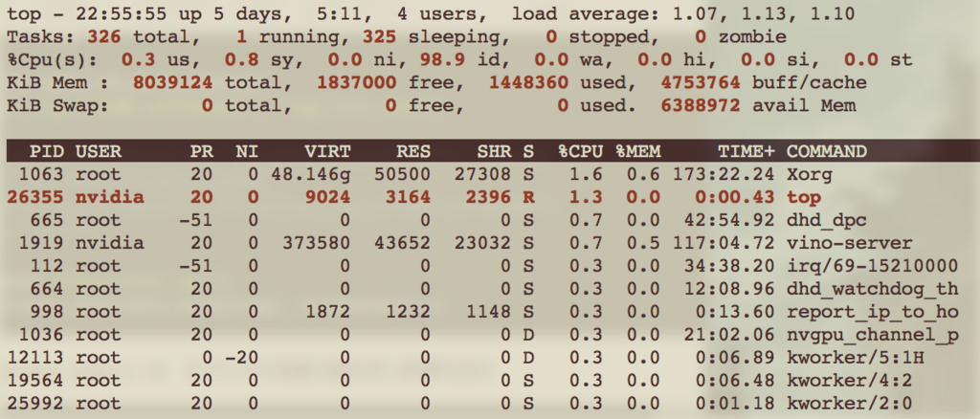This screenshot has height=419, width=980.
Task: Click PID 19564
Action: (35, 381)
